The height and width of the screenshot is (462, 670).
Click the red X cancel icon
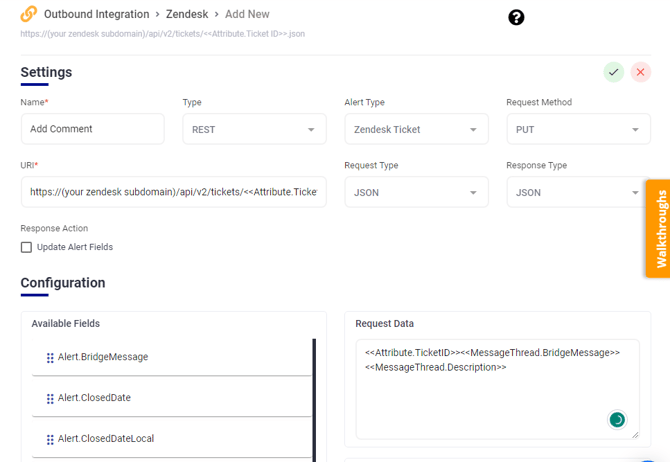640,72
